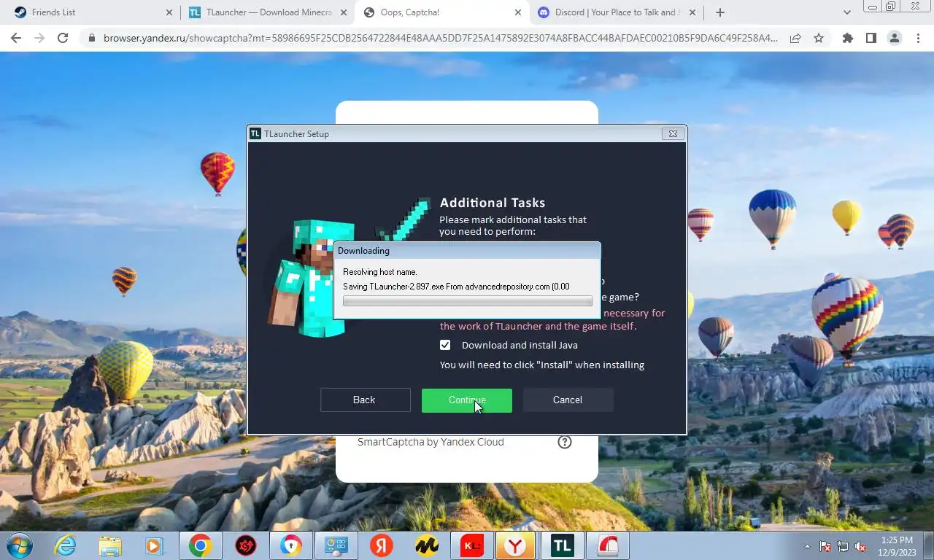Open the Windows Start menu
This screenshot has height=560, width=934.
(x=18, y=545)
